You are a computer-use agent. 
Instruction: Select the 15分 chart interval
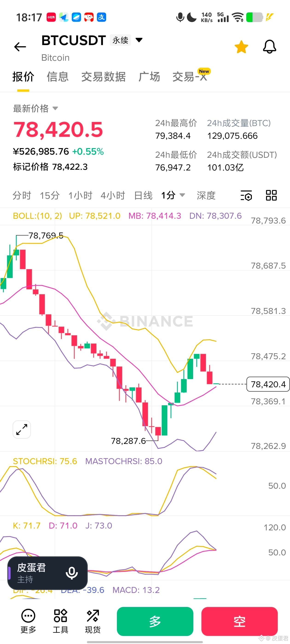[50, 195]
